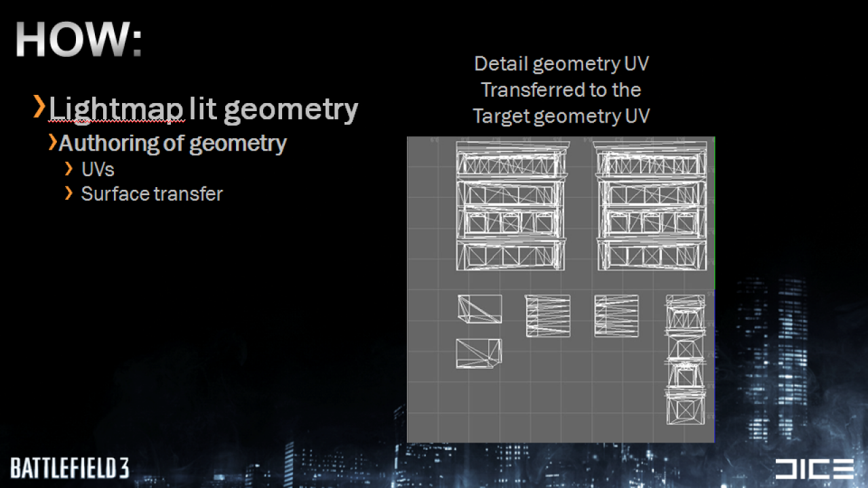Click the middle striped square UV island

[548, 316]
